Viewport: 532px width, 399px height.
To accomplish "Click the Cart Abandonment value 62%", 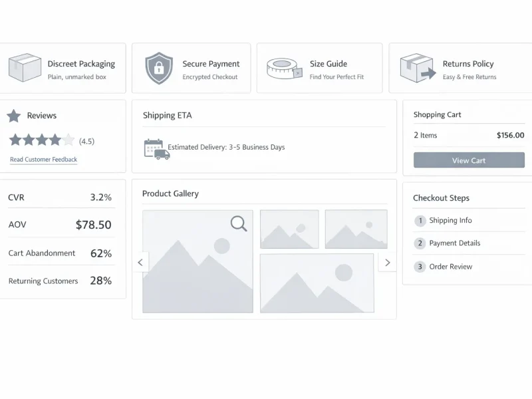I will tap(101, 253).
